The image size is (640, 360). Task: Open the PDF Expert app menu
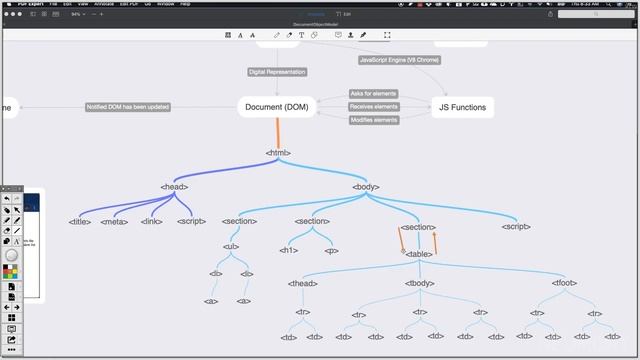coord(30,4)
